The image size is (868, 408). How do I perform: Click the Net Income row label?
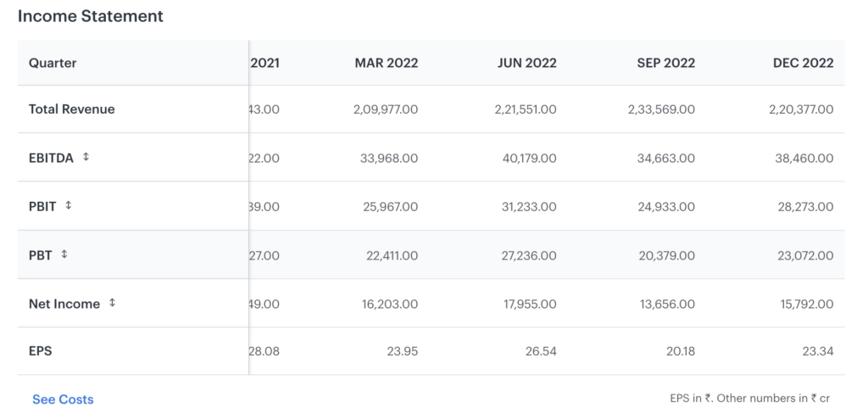coord(64,304)
